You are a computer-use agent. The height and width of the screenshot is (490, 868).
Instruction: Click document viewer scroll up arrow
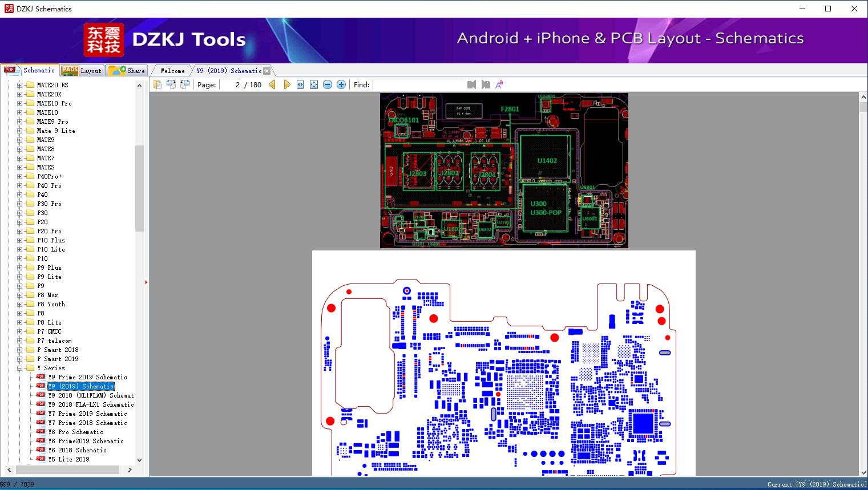[x=863, y=98]
